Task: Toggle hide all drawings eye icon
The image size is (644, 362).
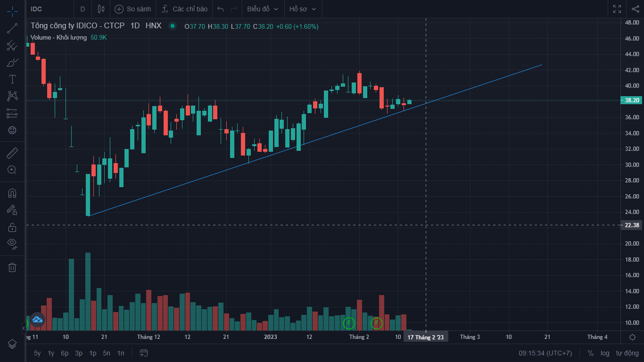Action: pos(12,244)
